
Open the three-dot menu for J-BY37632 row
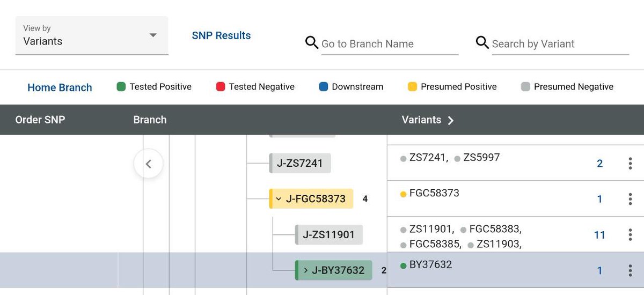[630, 271]
